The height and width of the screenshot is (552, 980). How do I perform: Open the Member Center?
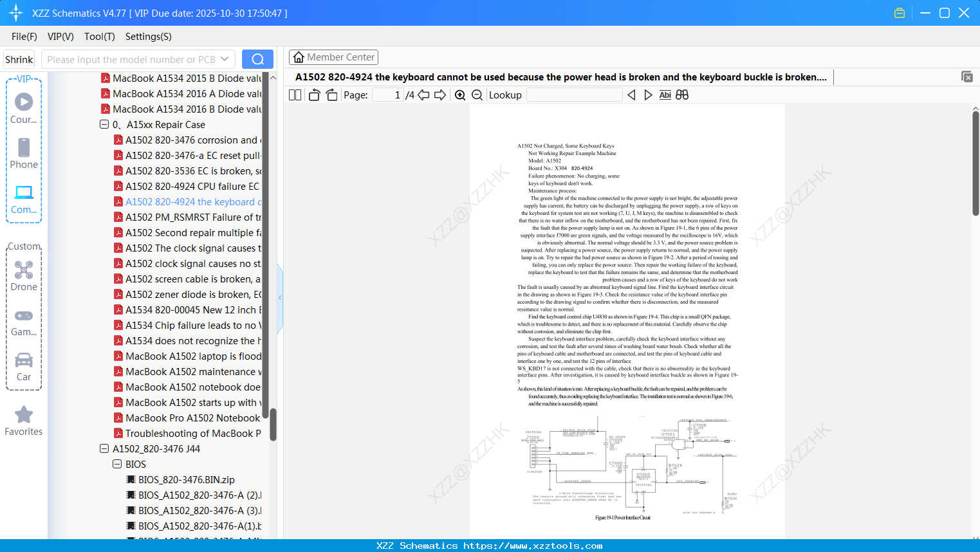click(333, 57)
